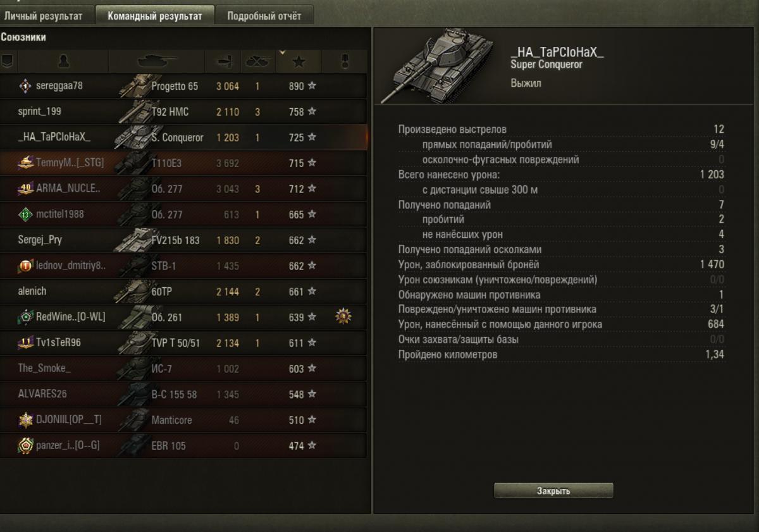Image resolution: width=759 pixels, height=532 pixels.
Task: Select Tv1sTeR96 TVP T 50/51 row
Action: (x=183, y=343)
